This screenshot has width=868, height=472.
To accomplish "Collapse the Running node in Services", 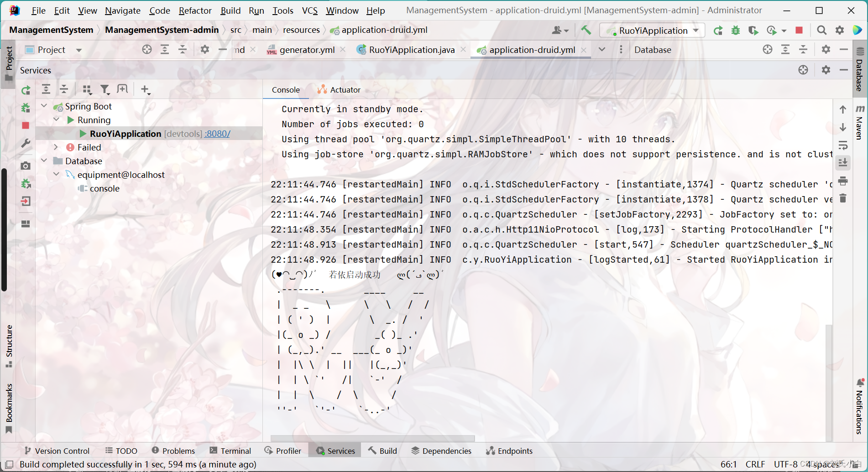I will (57, 119).
